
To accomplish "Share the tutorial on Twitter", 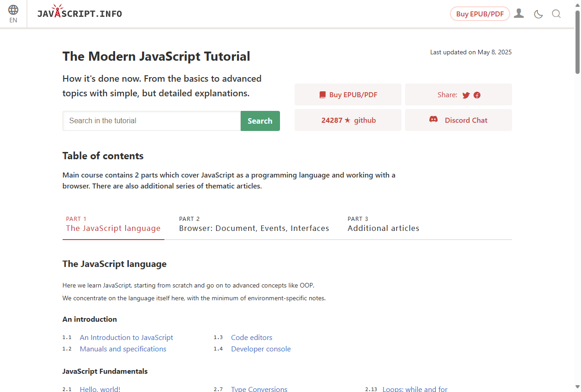I will pos(465,95).
